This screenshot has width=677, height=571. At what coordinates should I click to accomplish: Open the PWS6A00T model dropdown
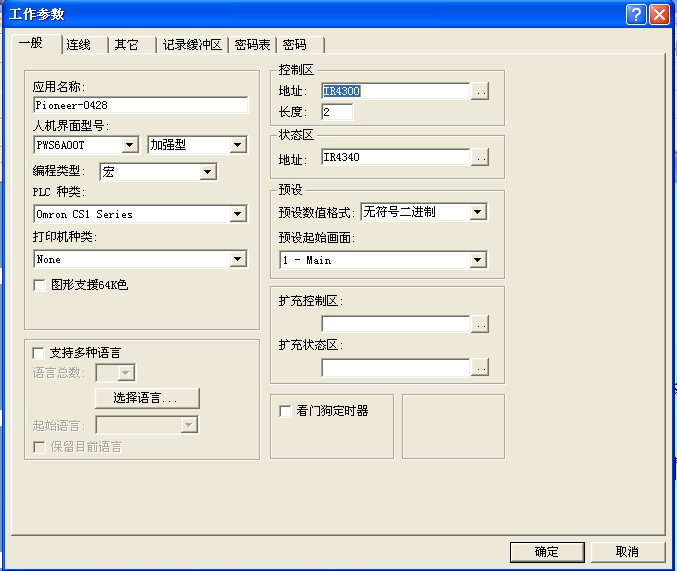[130, 146]
